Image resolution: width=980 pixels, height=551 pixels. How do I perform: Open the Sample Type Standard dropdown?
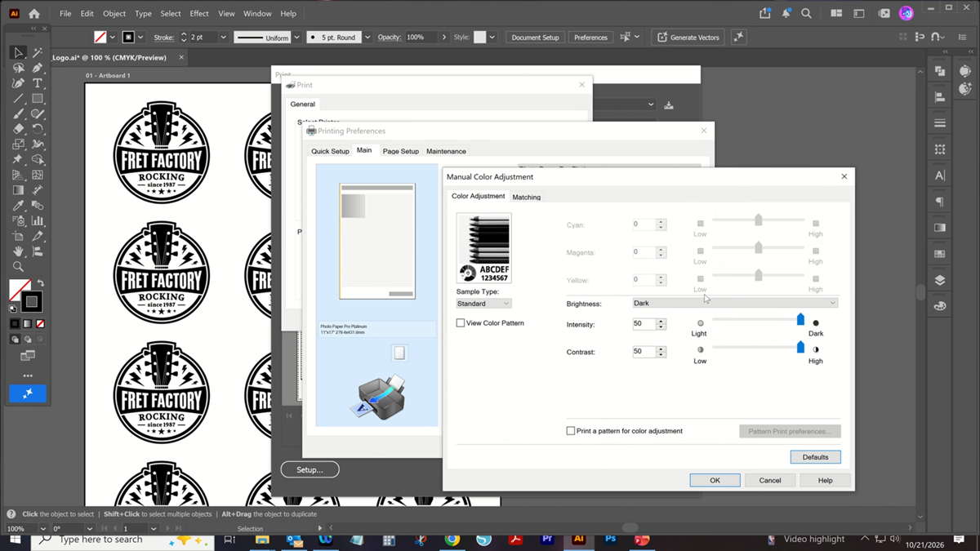tap(483, 304)
